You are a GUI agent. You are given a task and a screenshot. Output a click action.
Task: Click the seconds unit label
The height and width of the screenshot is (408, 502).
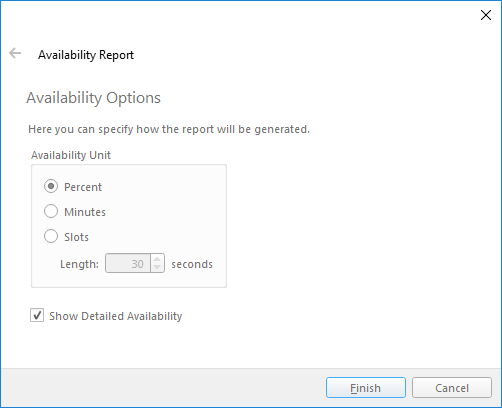192,264
